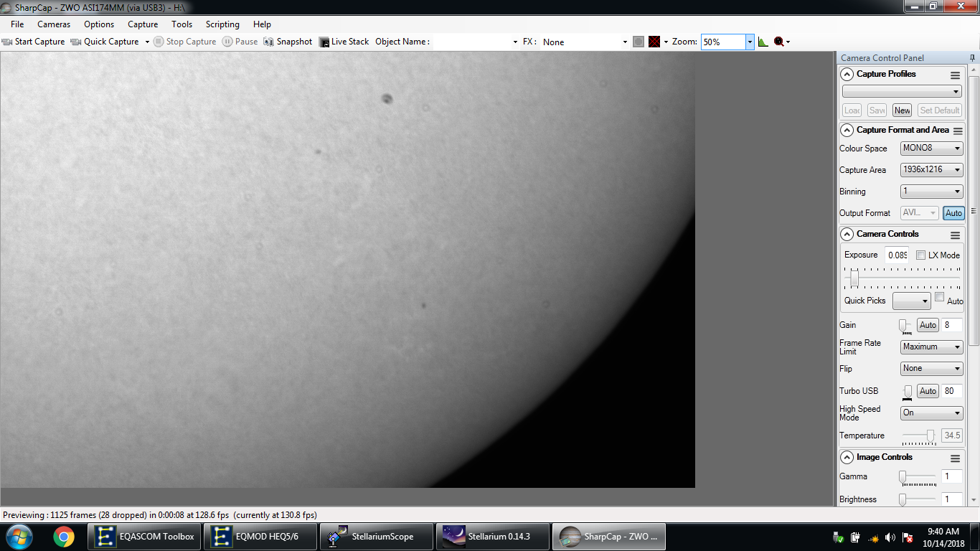Image resolution: width=980 pixels, height=551 pixels.
Task: Toggle the Turbo USB Auto button
Action: [x=928, y=391]
